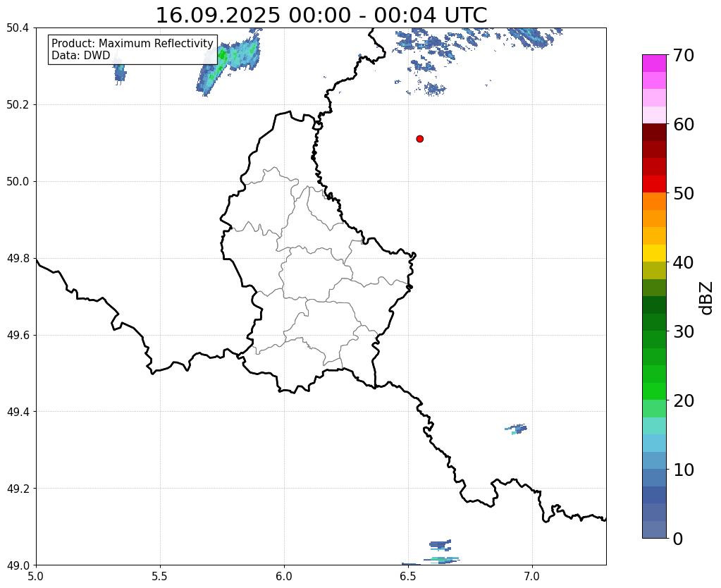Click colorbar tick label 0

pos(678,539)
